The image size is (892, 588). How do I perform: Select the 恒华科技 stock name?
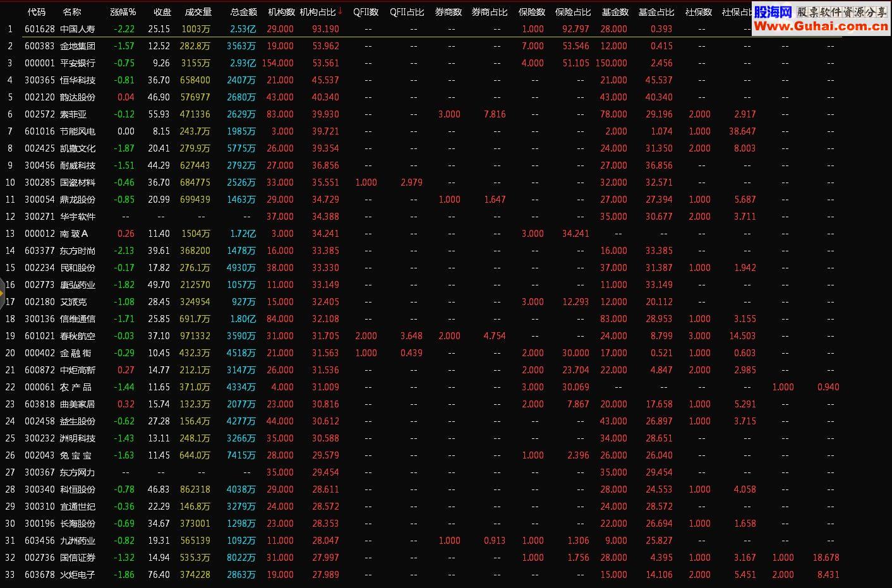point(78,80)
